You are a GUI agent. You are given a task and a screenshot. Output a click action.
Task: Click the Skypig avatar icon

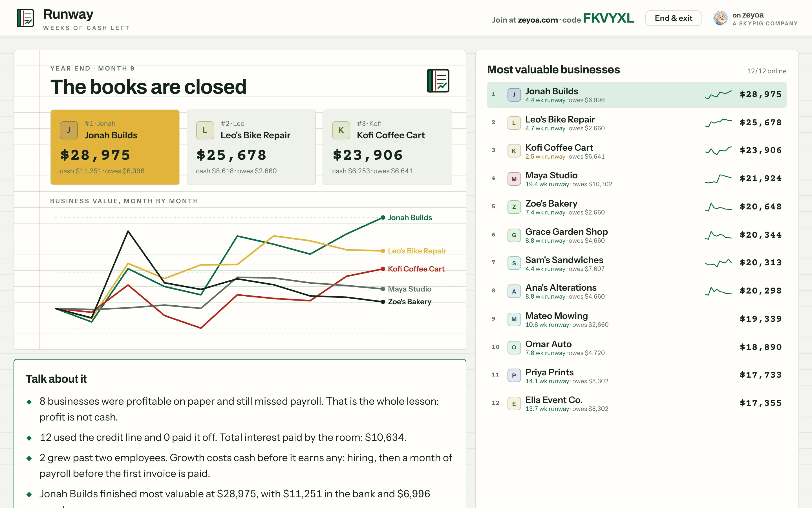(x=720, y=18)
